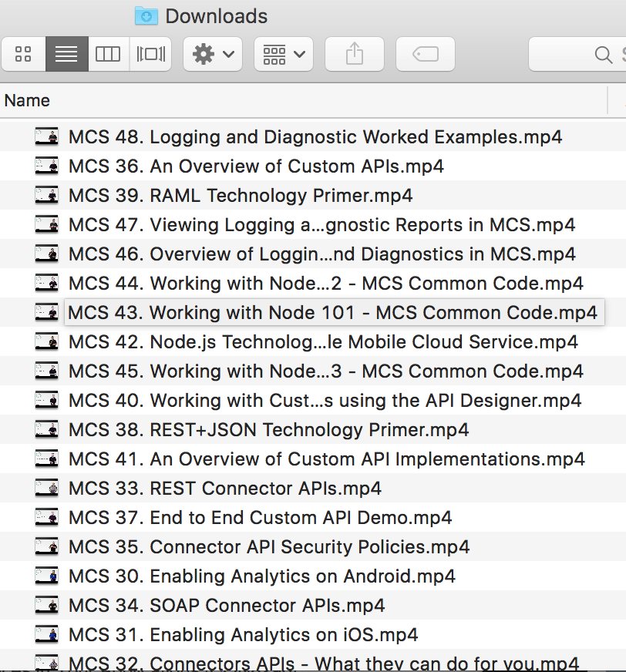Select list view mode
This screenshot has height=672, width=626.
pos(66,54)
